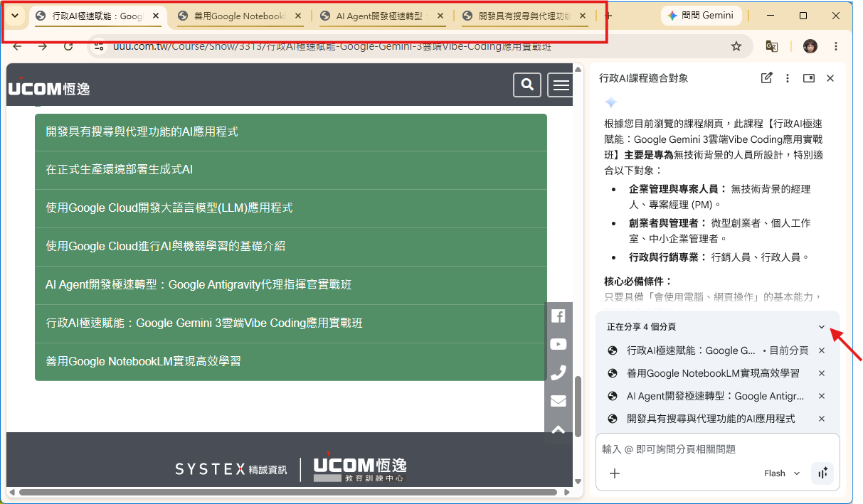Open course 使用Google Cloud進行AI與機器學習的基礎介紹

[x=291, y=247]
